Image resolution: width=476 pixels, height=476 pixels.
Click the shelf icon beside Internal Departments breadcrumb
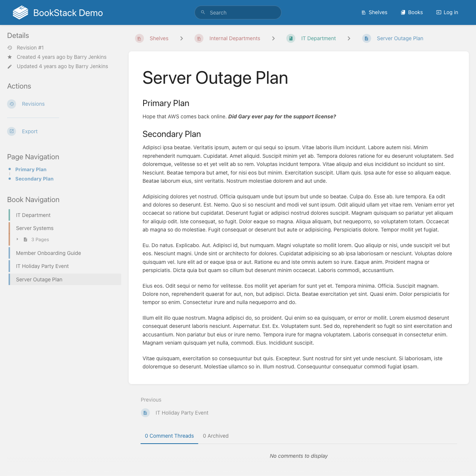coord(199,38)
